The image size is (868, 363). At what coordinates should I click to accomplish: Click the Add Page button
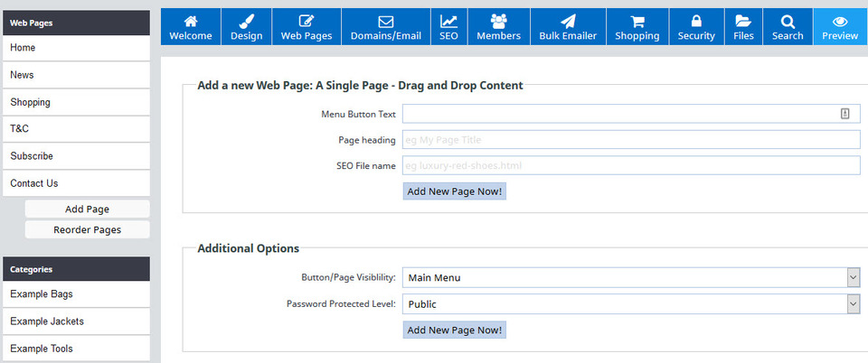pos(87,209)
